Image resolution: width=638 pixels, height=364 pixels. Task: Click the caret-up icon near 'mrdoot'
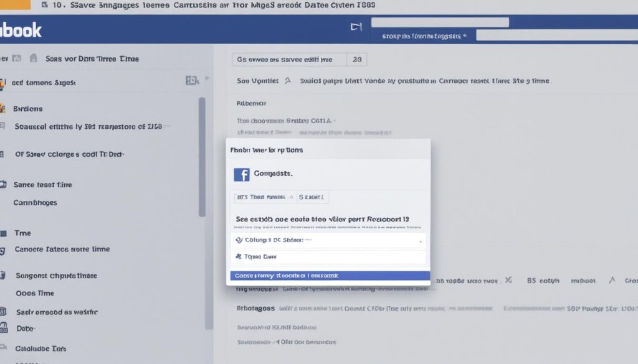pos(612,281)
